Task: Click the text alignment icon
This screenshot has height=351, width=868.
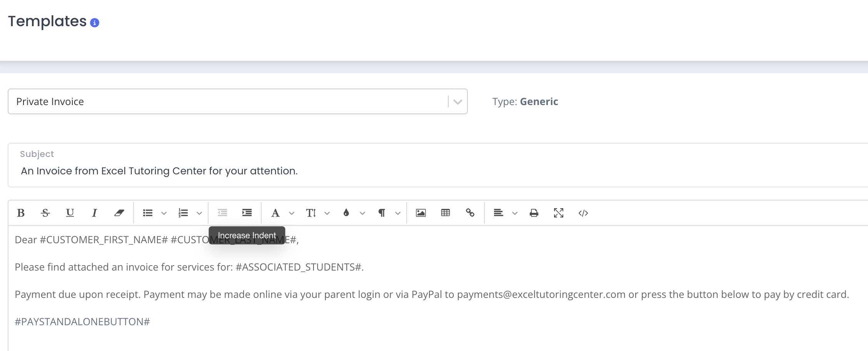Action: click(499, 213)
